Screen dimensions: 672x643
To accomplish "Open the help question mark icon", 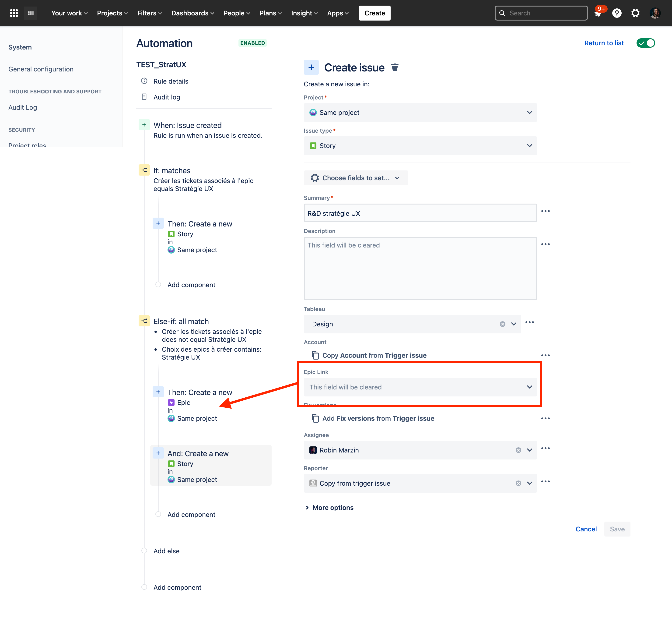I will click(x=617, y=13).
